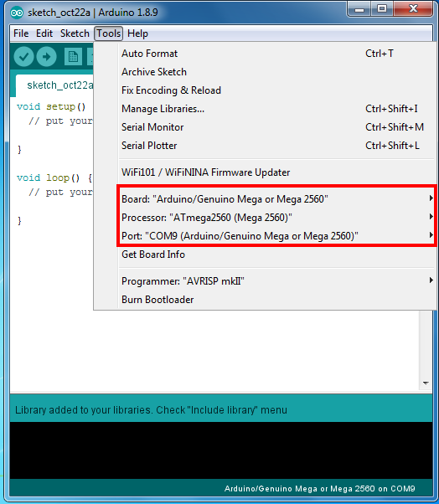The image size is (439, 504).
Task: Click the Upload arrow toolbar icon
Action: click(46, 57)
